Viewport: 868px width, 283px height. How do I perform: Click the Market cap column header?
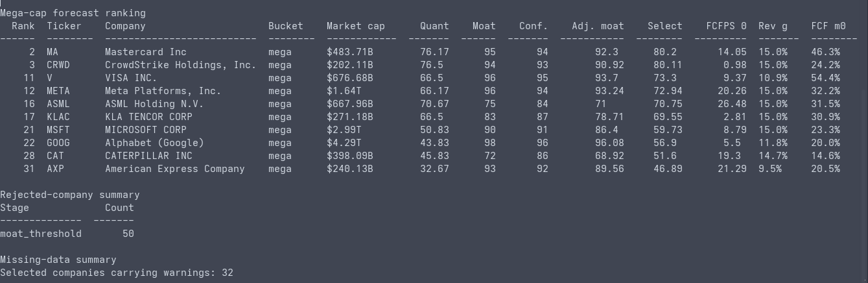[356, 26]
